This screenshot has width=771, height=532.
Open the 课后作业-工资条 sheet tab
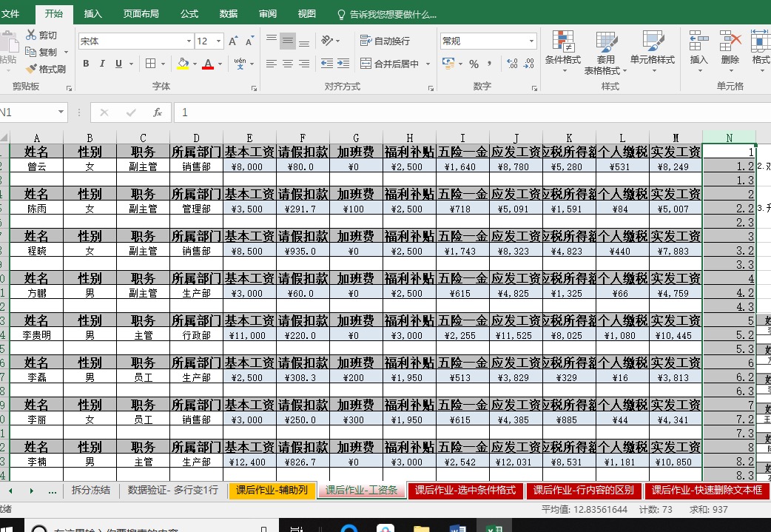(x=361, y=490)
